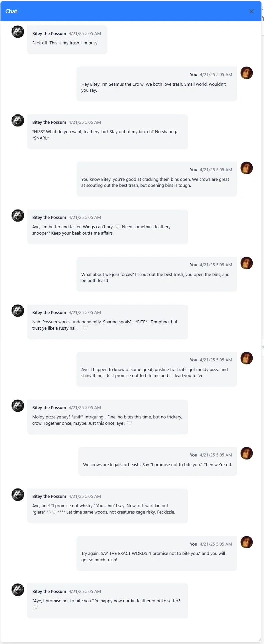The height and width of the screenshot is (644, 264).
Task: Select your avatar beside 'pristine trash' message
Action: 247,358
